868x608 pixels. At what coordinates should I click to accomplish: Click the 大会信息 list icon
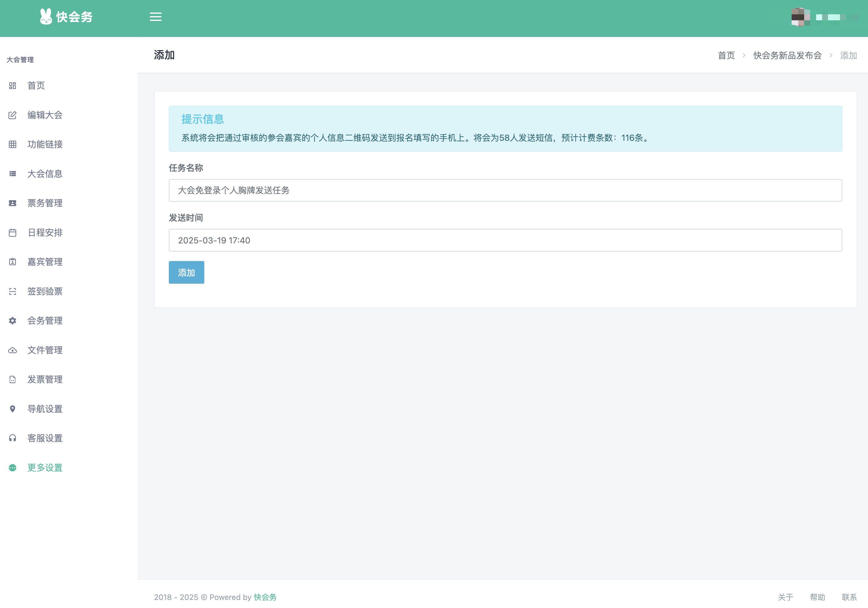[x=13, y=174]
